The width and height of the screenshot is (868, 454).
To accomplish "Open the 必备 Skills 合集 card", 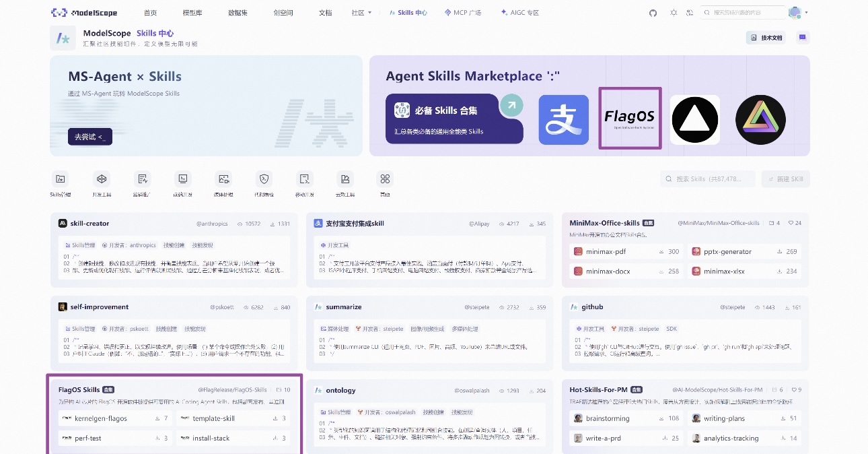I will (454, 119).
